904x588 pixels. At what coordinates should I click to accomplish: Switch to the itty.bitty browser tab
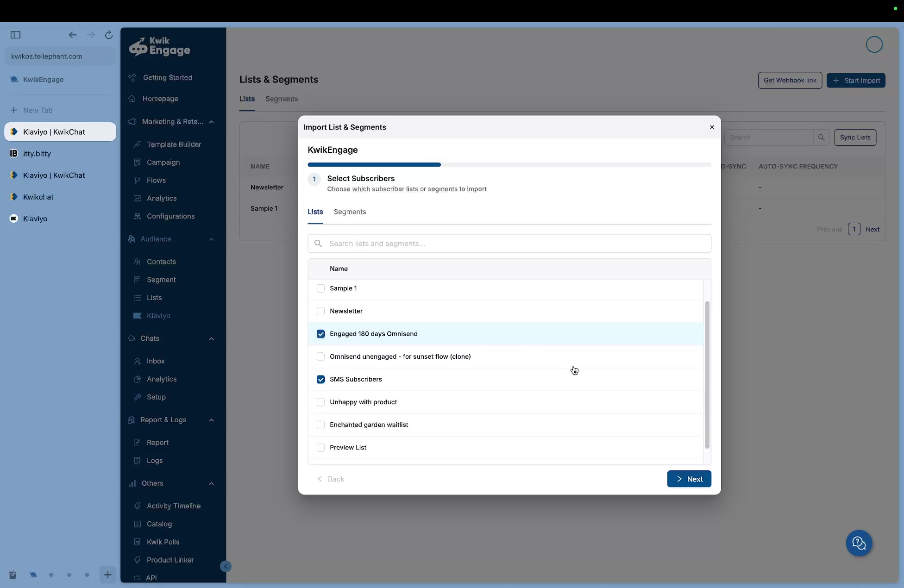tap(60, 154)
